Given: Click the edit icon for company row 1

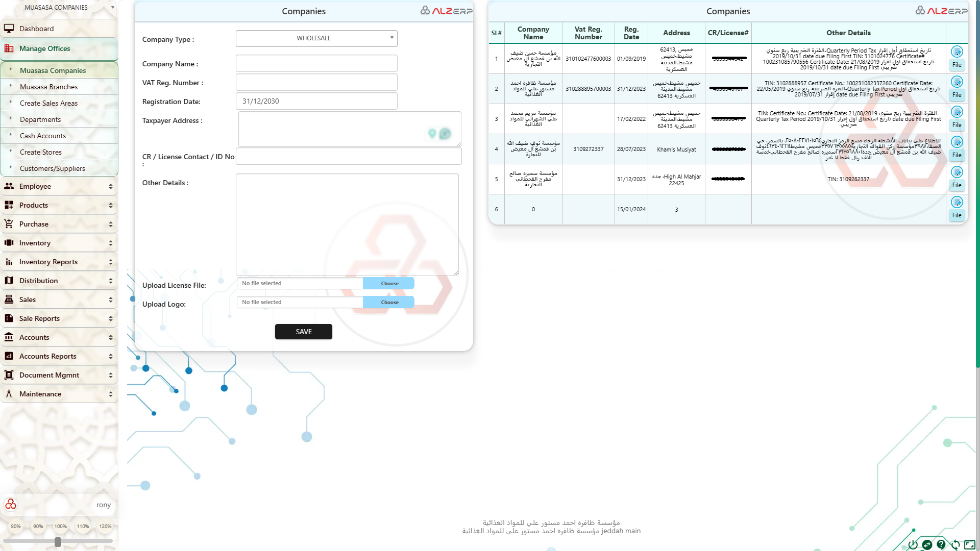Looking at the screenshot, I should coord(958,52).
